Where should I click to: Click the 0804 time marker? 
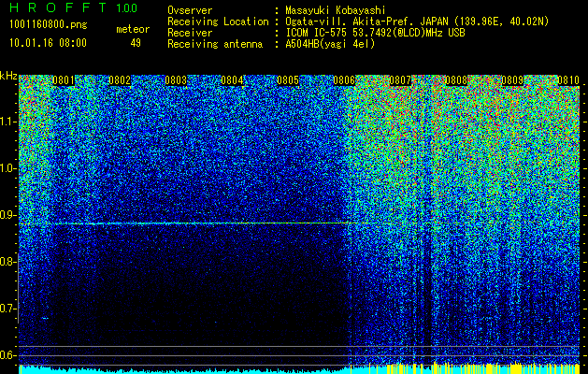(232, 80)
